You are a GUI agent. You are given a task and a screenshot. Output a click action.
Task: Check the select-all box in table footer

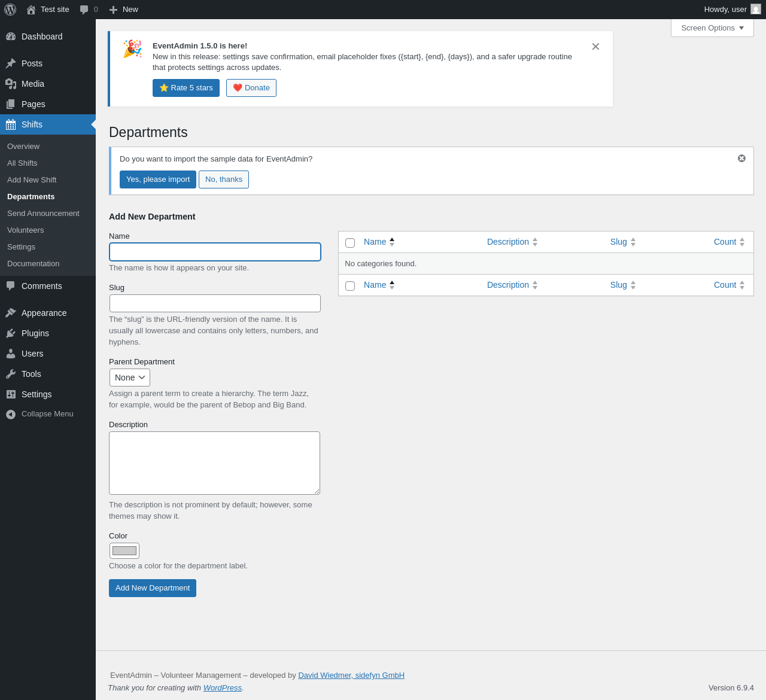point(350,286)
